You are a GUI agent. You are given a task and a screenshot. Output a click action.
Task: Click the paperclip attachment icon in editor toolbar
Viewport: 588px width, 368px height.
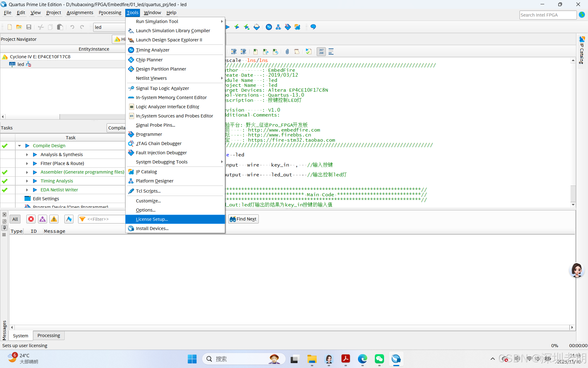coord(287,52)
